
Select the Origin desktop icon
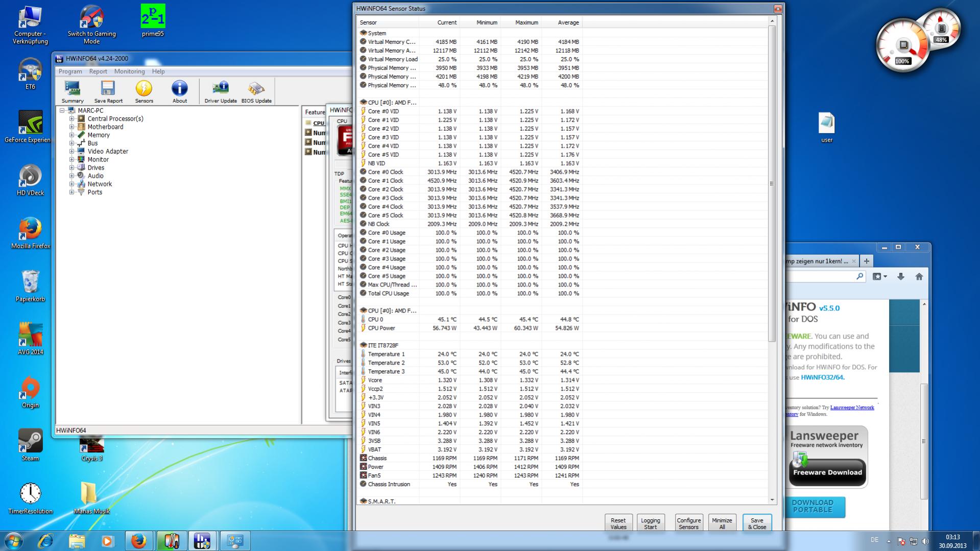[x=30, y=392]
